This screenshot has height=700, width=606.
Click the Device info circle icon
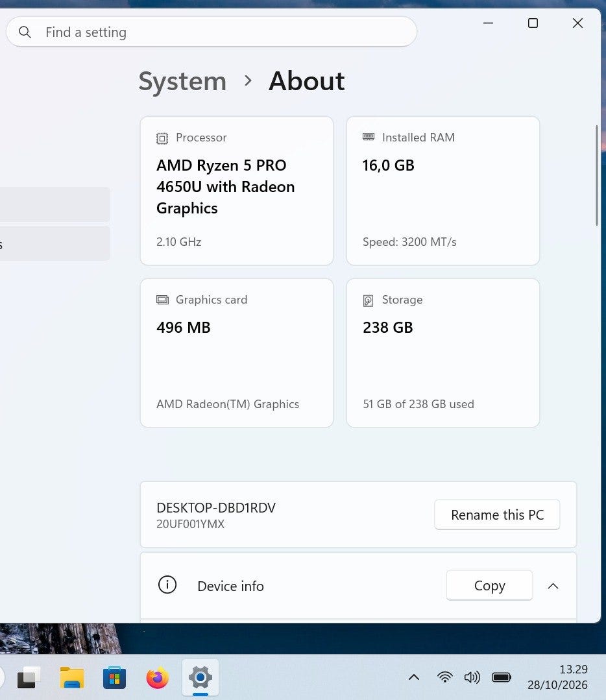167,585
